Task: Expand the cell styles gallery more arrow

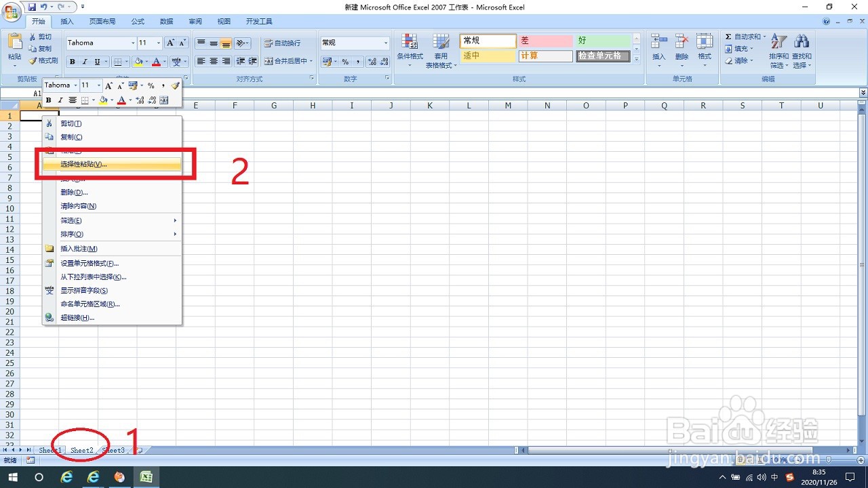Action: [x=637, y=60]
